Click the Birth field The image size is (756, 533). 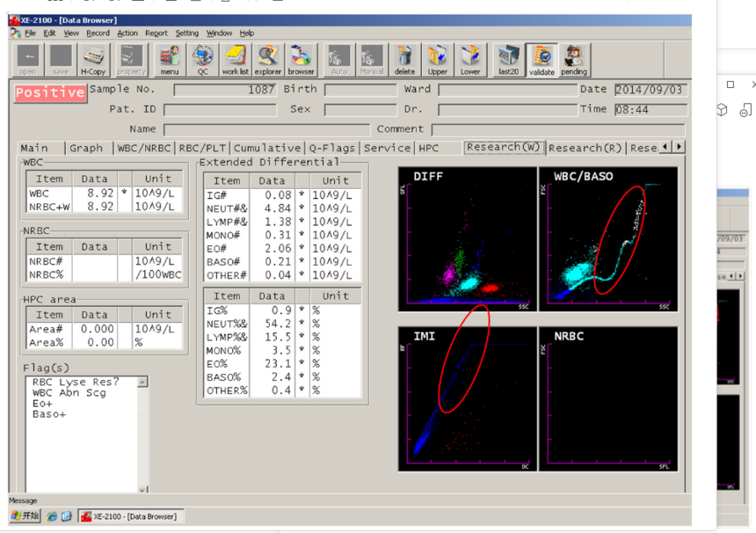point(360,90)
